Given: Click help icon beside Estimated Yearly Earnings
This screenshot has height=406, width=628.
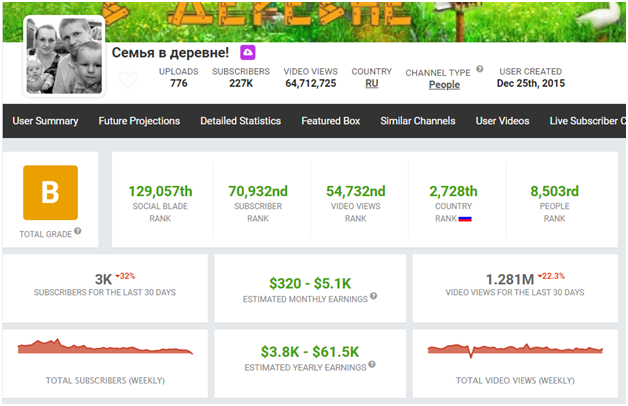Looking at the screenshot, I should pos(372,364).
